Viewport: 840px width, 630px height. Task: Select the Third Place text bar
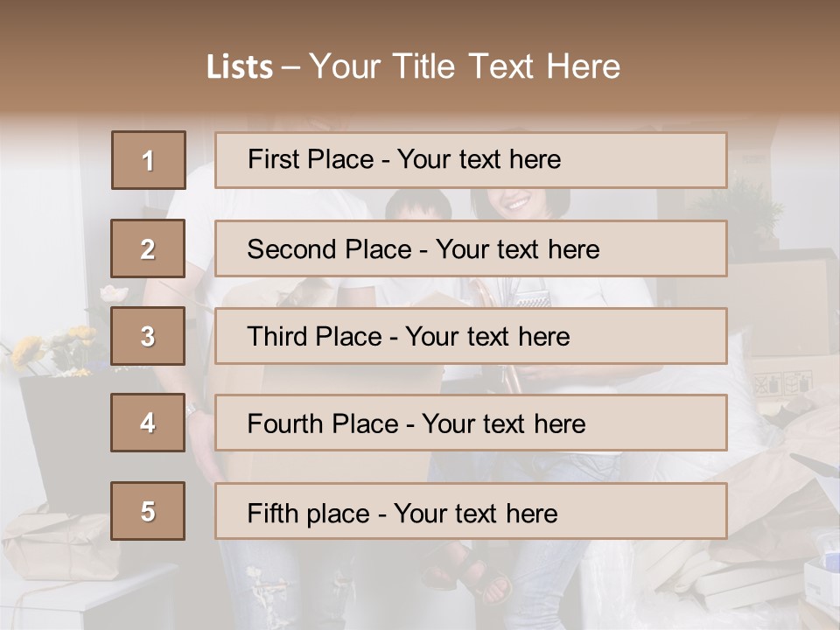pyautogui.click(x=471, y=336)
